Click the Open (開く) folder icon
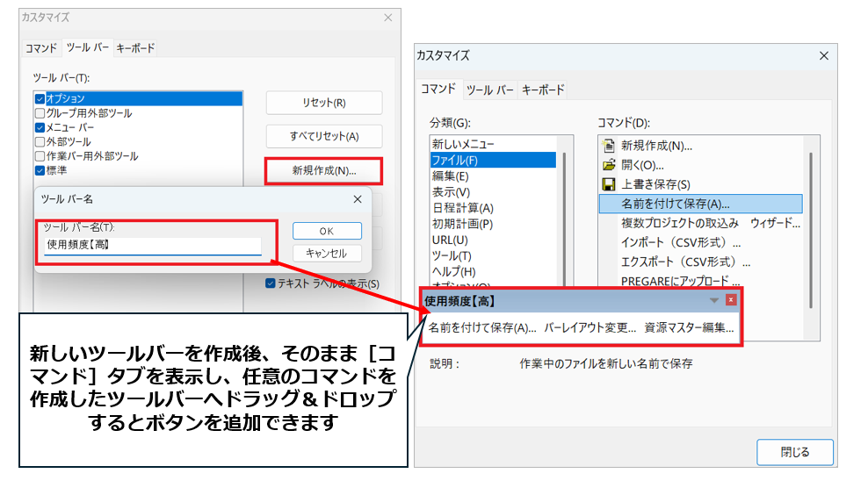This screenshot has width=868, height=495. [608, 165]
